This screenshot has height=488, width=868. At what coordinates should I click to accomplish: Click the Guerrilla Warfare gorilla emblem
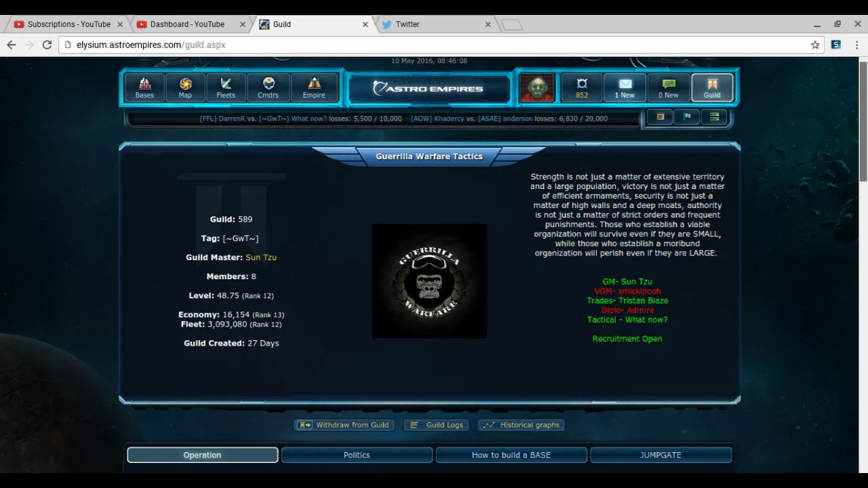[x=429, y=281]
